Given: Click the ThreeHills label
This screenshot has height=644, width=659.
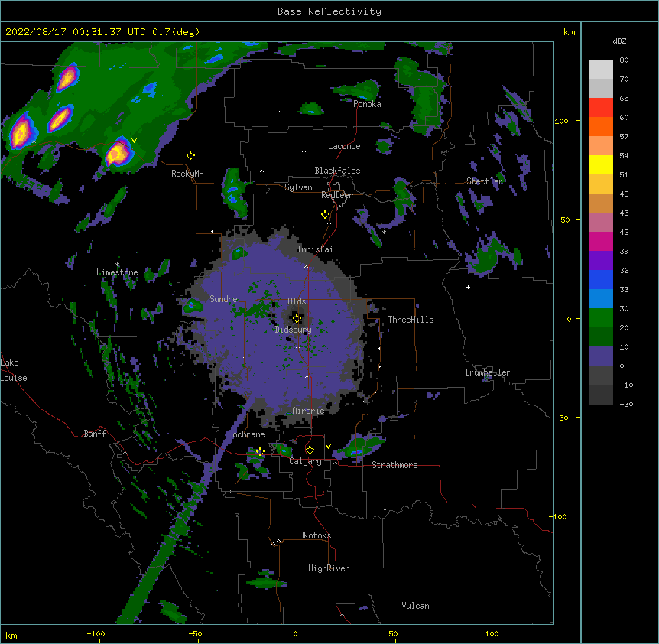Looking at the screenshot, I should pos(411,320).
